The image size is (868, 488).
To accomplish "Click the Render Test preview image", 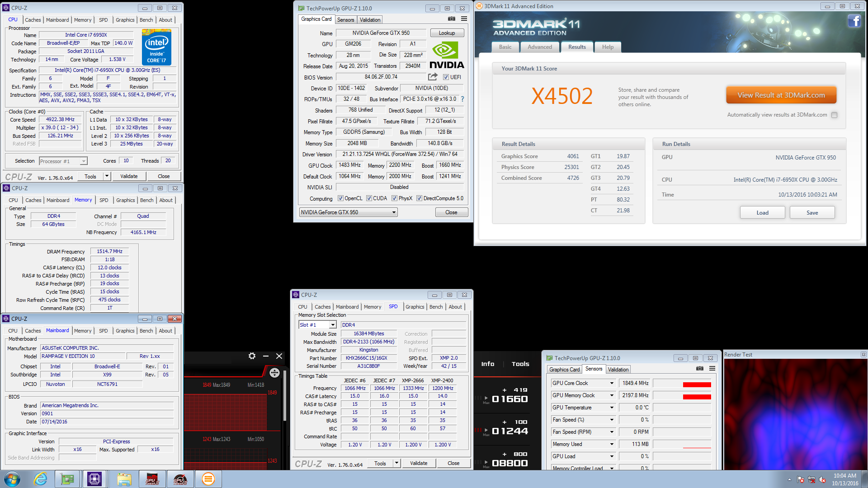I will click(795, 414).
